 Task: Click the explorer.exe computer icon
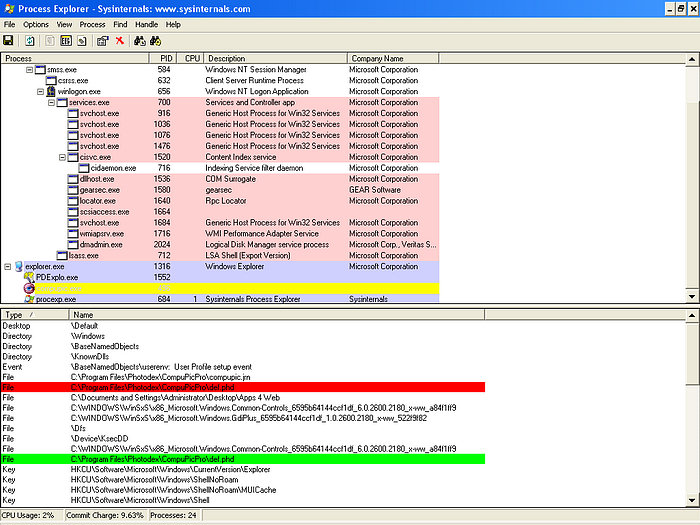click(18, 267)
